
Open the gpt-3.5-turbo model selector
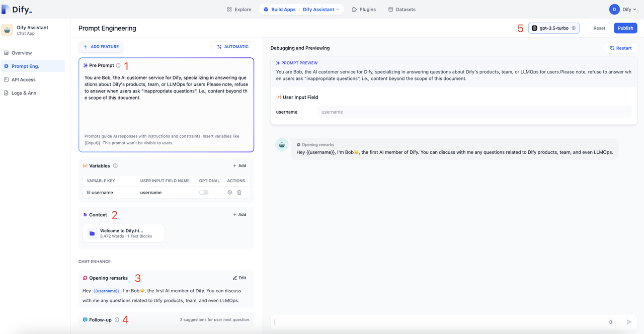553,28
